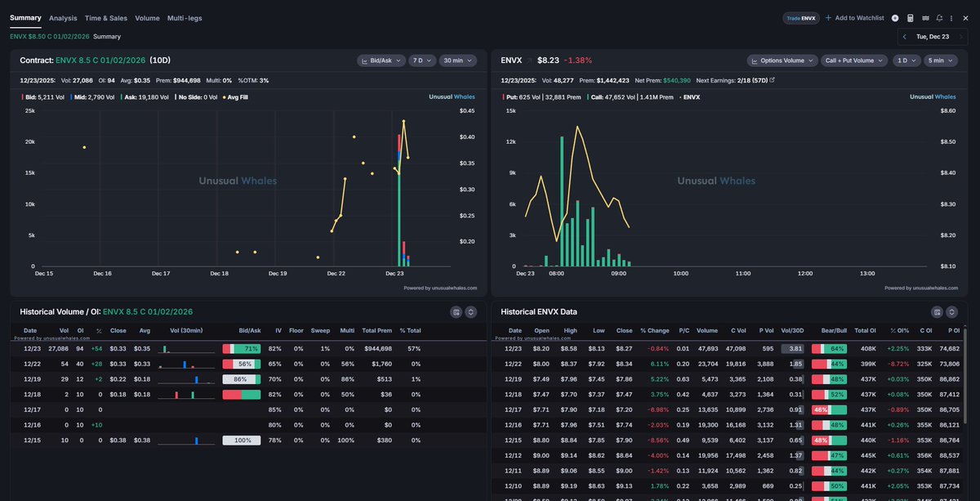Sort by % Change column header
Viewport: 980px width, 501px height.
point(655,330)
